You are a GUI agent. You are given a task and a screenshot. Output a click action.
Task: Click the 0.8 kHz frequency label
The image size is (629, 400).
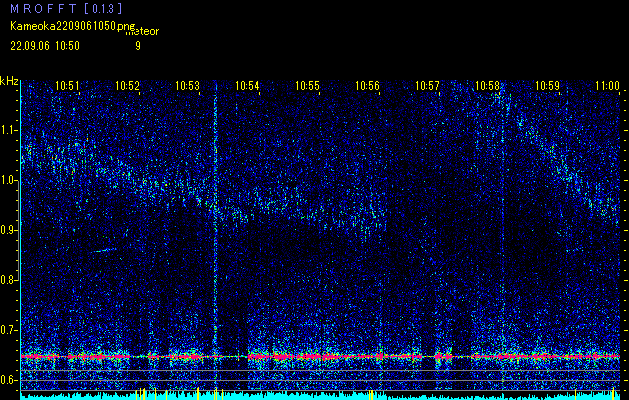[x=8, y=280]
